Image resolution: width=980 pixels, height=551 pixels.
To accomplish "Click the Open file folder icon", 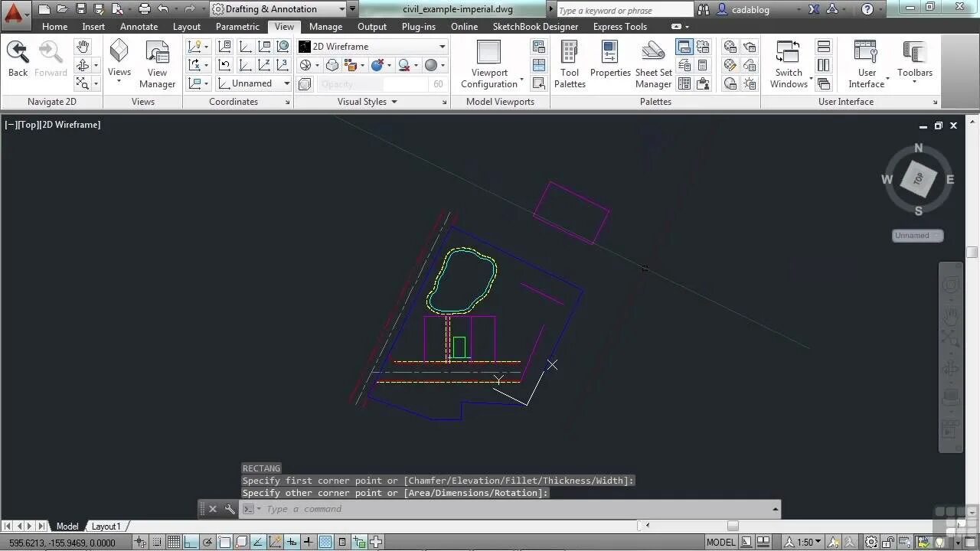I will [x=63, y=9].
